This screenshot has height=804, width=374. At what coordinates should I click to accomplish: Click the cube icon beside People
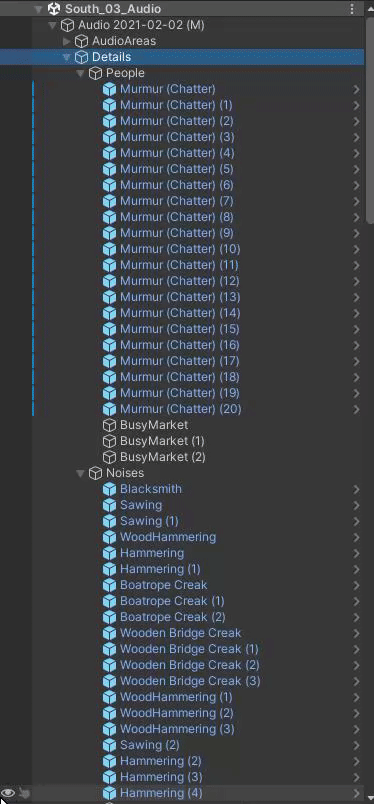[95, 73]
